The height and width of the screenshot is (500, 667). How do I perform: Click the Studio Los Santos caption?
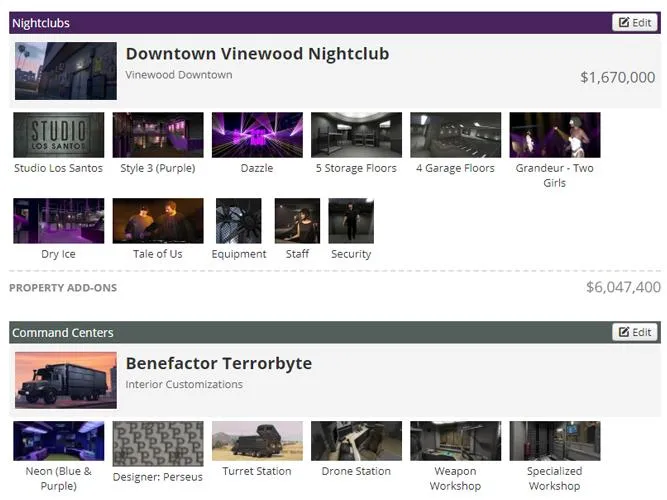58,168
